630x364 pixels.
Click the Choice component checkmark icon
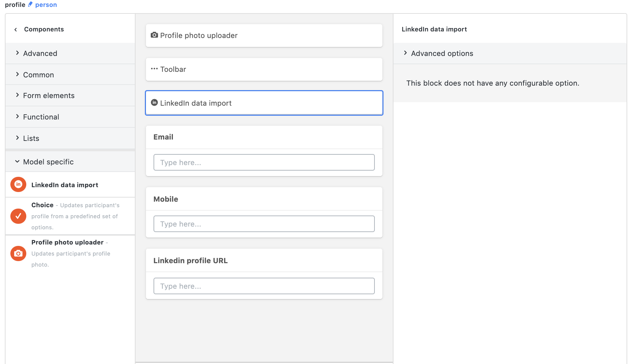pyautogui.click(x=18, y=216)
